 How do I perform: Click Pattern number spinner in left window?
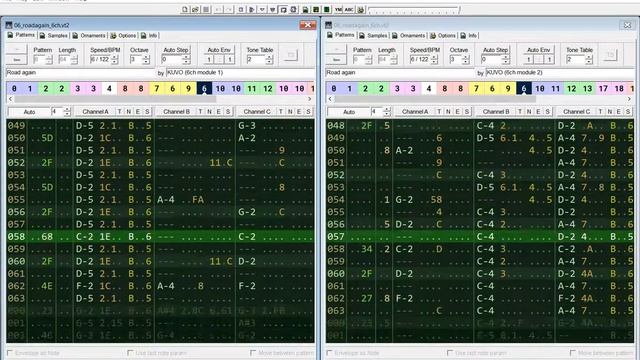(x=49, y=60)
